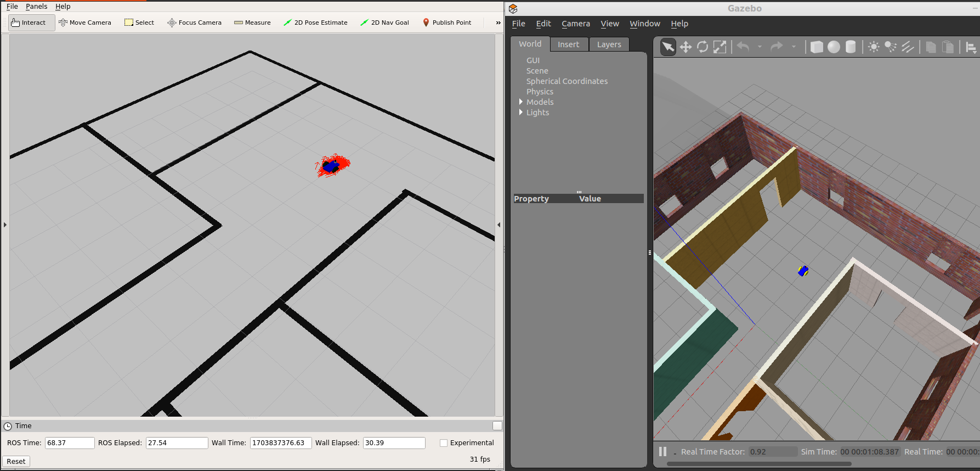Activate the 2D Nav Goal tool

pos(384,23)
